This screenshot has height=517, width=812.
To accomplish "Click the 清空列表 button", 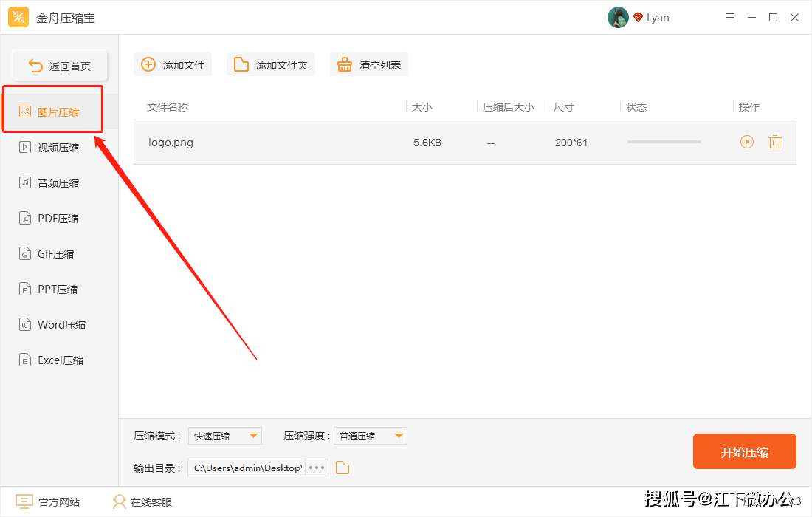I will (x=369, y=65).
